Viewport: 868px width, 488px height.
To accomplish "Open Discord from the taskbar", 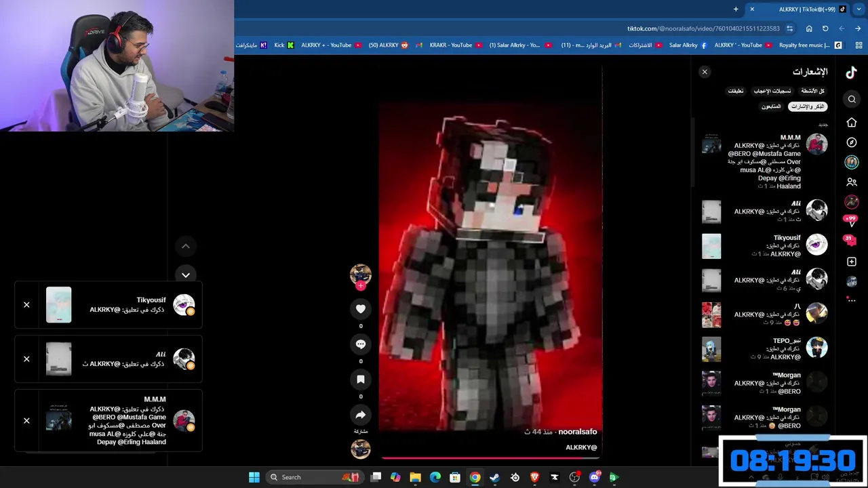I will pyautogui.click(x=595, y=477).
